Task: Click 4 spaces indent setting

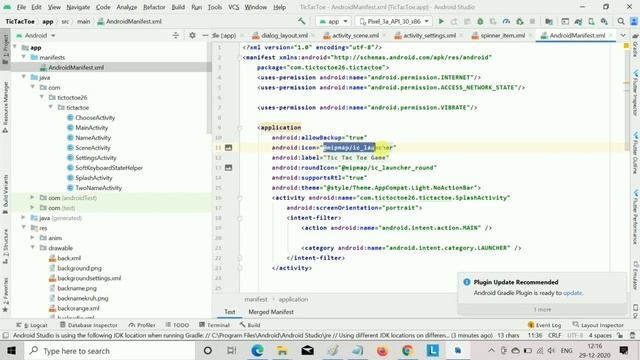Action: 600,336
